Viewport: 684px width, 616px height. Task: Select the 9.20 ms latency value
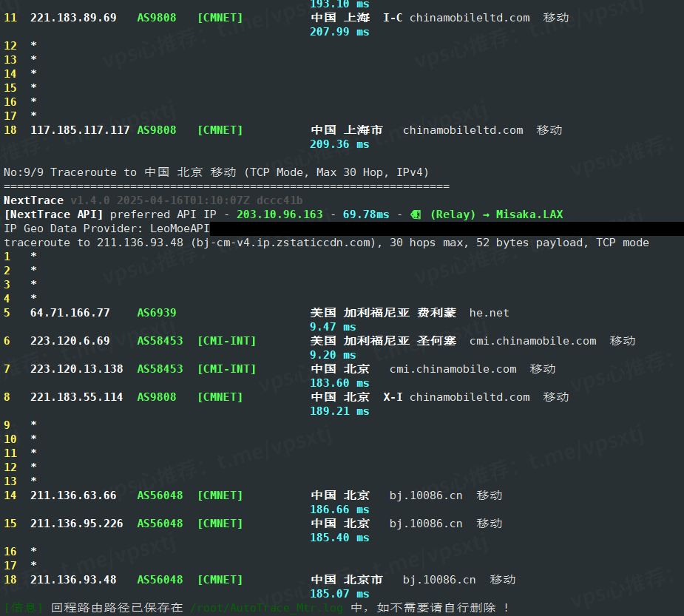333,355
